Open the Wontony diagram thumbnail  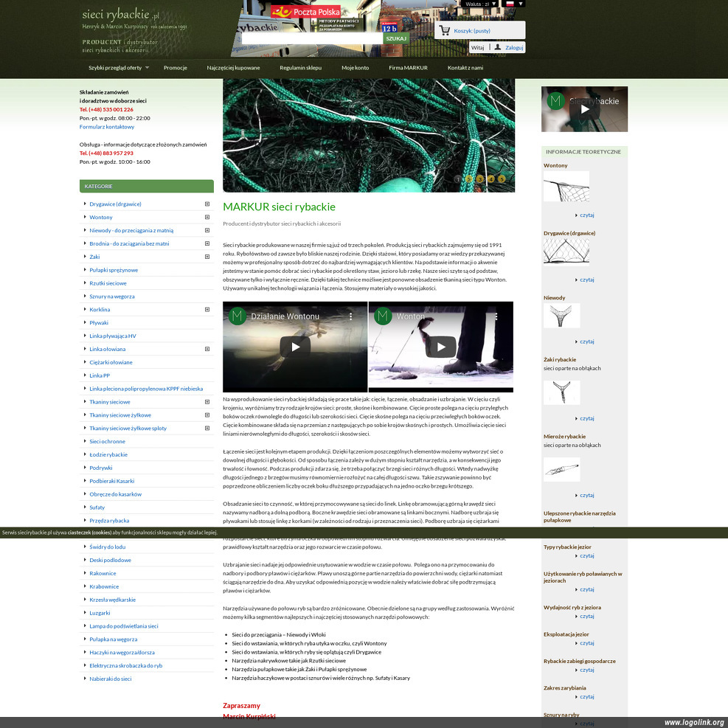(x=566, y=186)
